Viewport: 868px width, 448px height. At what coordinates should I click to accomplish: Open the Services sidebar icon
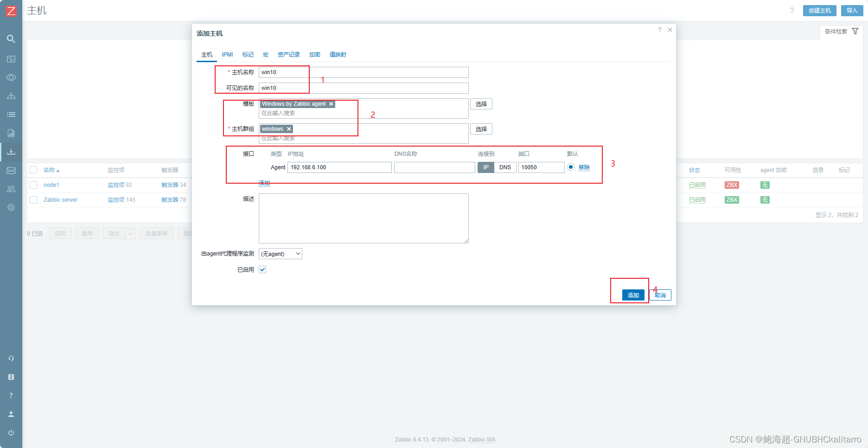click(x=11, y=96)
